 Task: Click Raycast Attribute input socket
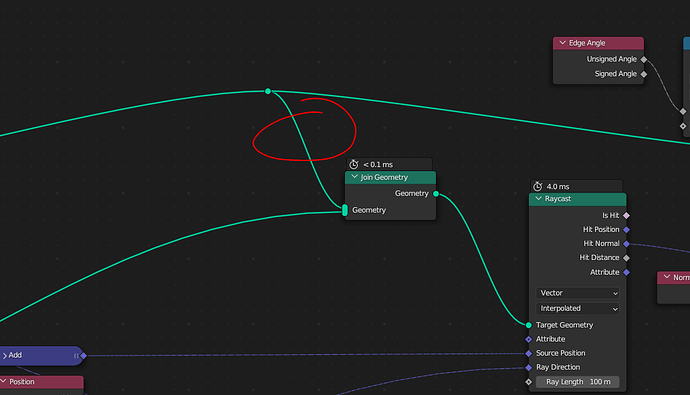(529, 339)
